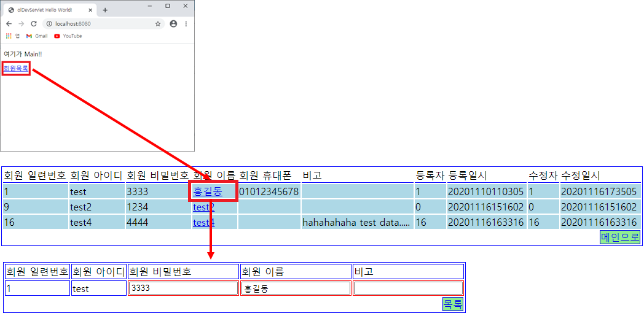Click the 수정일시 column header
The width and height of the screenshot is (644, 316).
pos(581,175)
